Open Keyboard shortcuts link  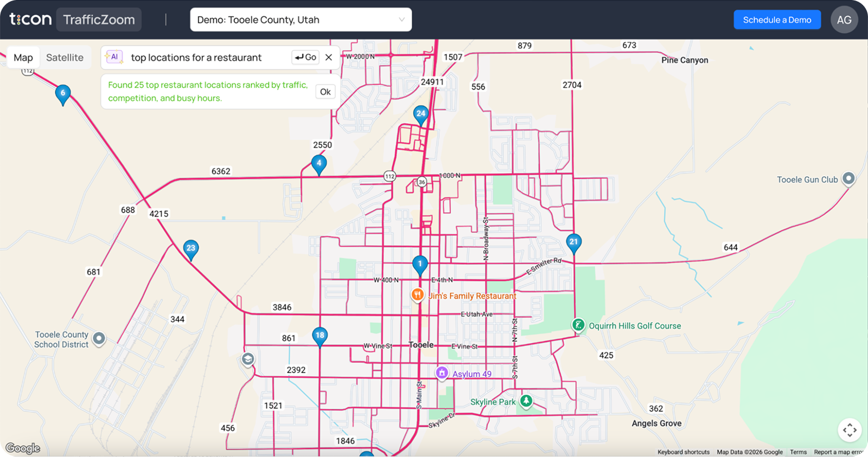[684, 452]
